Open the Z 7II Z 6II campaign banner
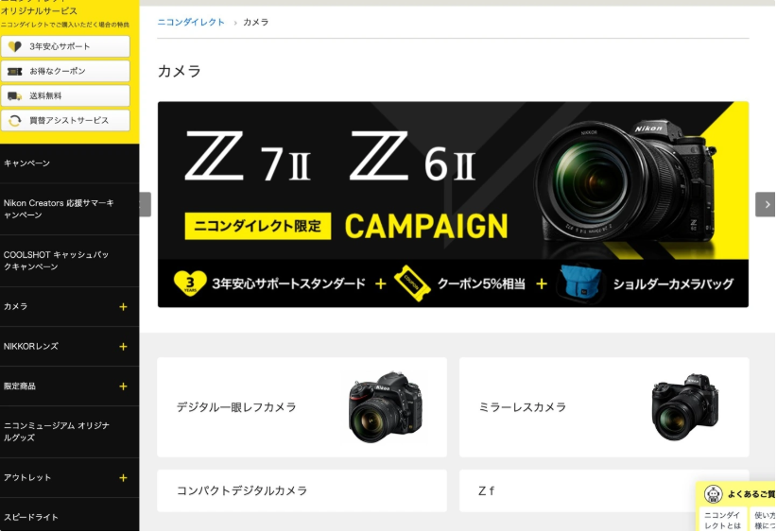 point(453,204)
